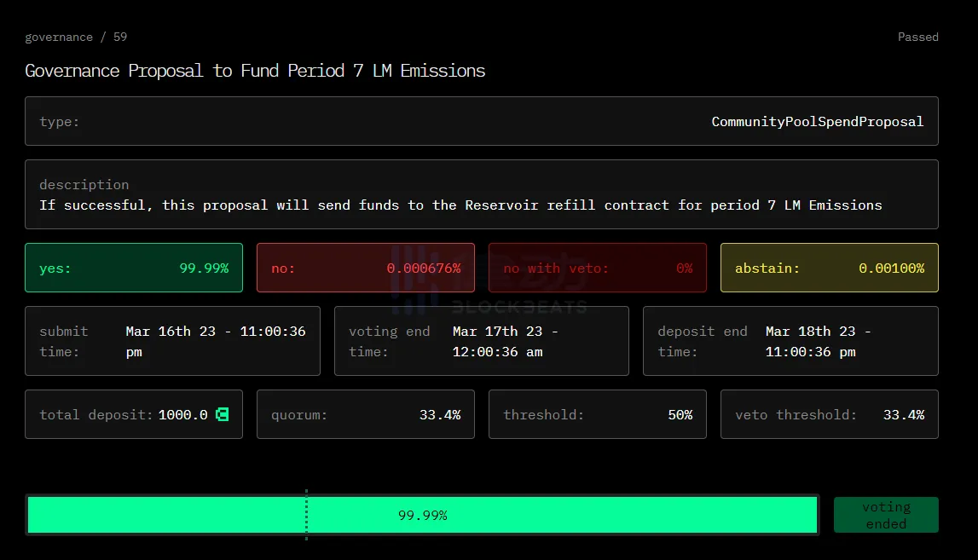Click the proposal title heading
This screenshot has width=978, height=560.
pyautogui.click(x=255, y=71)
